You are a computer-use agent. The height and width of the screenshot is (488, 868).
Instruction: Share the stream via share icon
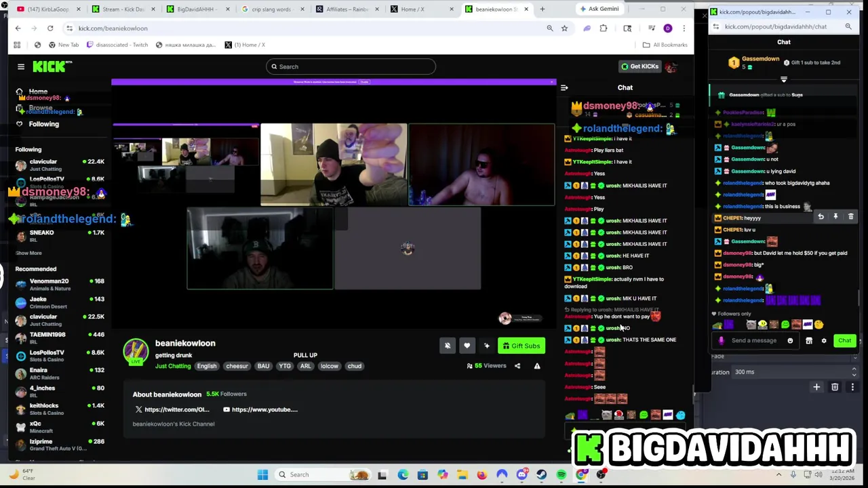[517, 366]
